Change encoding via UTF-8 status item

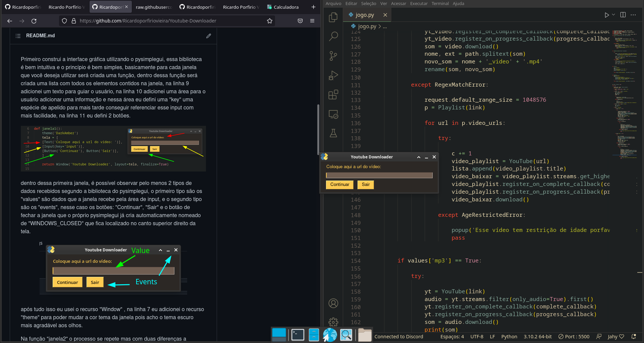[477, 337]
